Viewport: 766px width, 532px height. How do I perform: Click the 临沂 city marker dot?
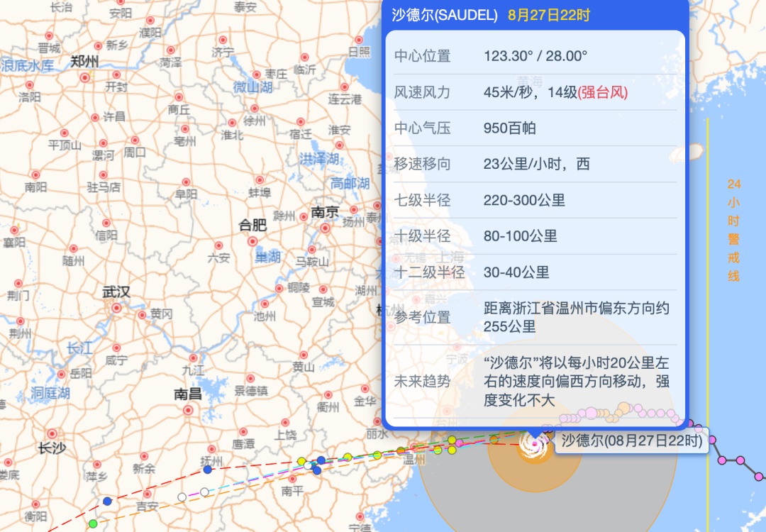tap(305, 57)
